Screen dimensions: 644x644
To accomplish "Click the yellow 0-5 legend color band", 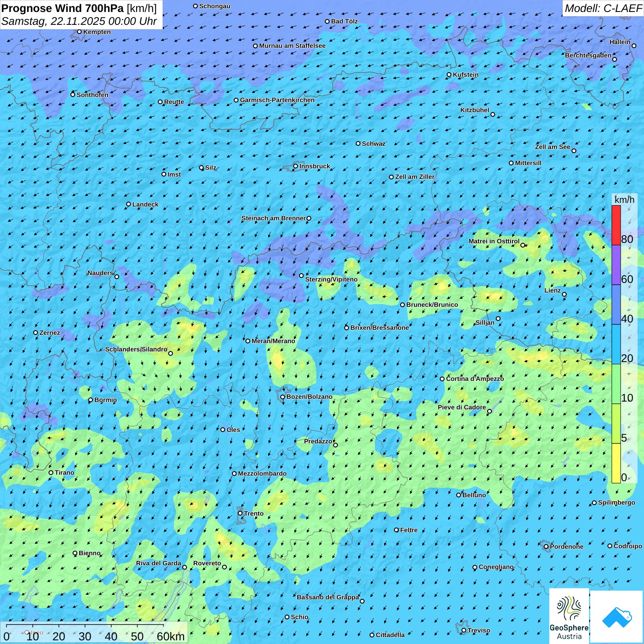I will click(x=616, y=463).
